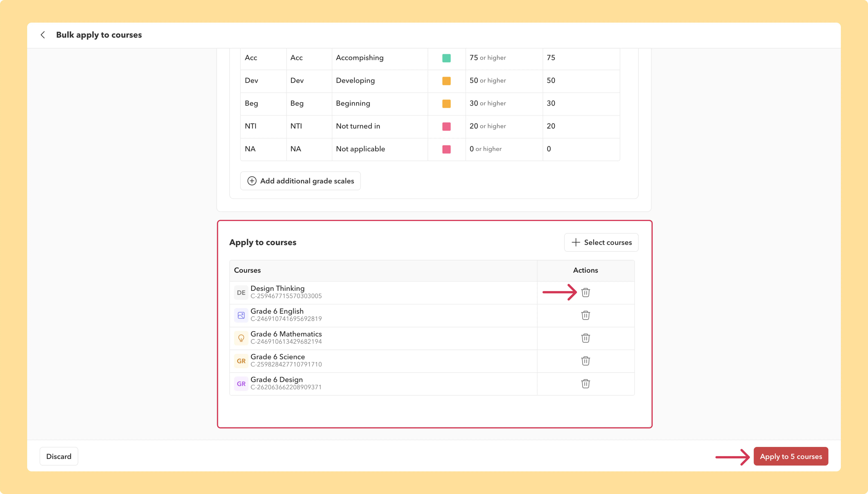Click the DE avatar for Design Thinking

tap(241, 292)
